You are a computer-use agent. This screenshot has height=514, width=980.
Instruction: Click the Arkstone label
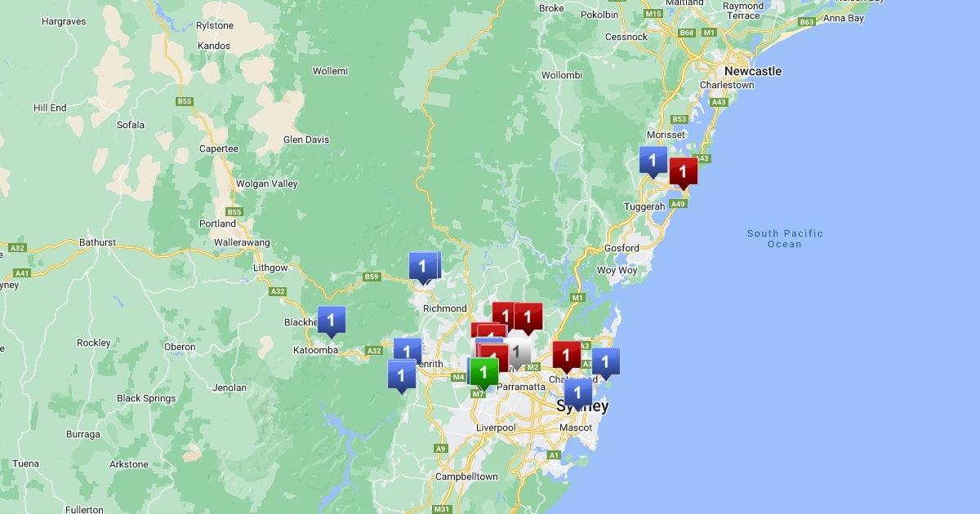129,464
